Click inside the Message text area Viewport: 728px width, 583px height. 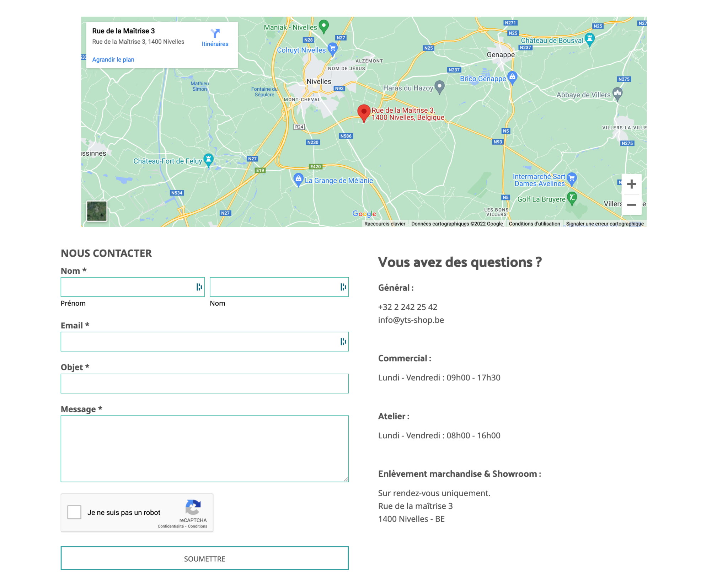click(204, 448)
